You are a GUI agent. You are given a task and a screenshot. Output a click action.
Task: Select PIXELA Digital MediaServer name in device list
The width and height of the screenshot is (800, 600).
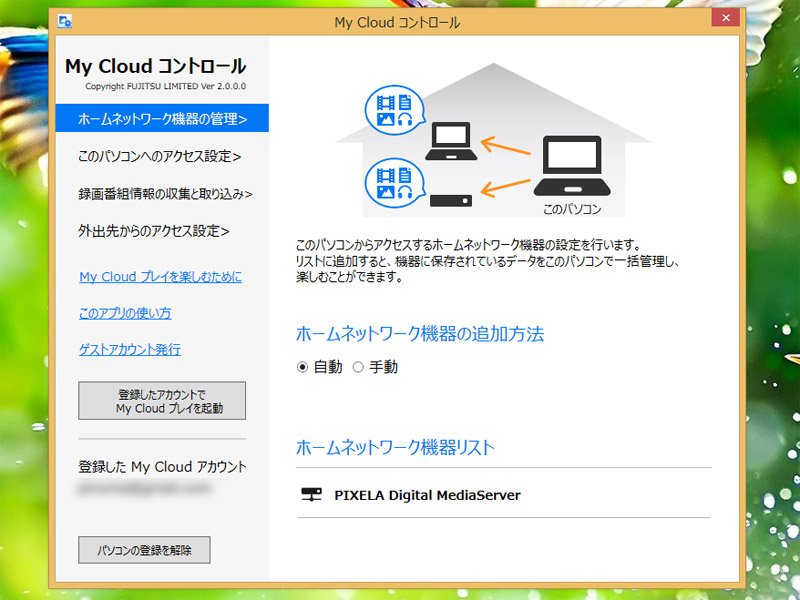coord(427,495)
